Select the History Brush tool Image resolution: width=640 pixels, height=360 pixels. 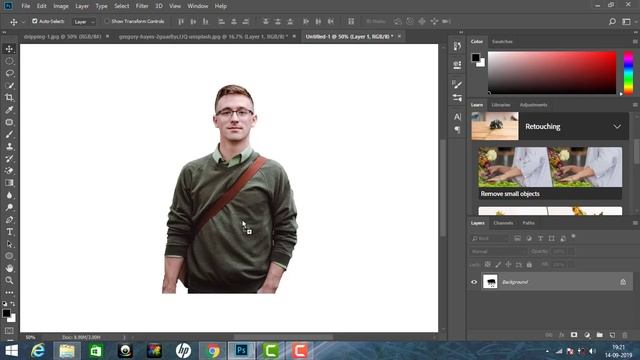click(9, 158)
